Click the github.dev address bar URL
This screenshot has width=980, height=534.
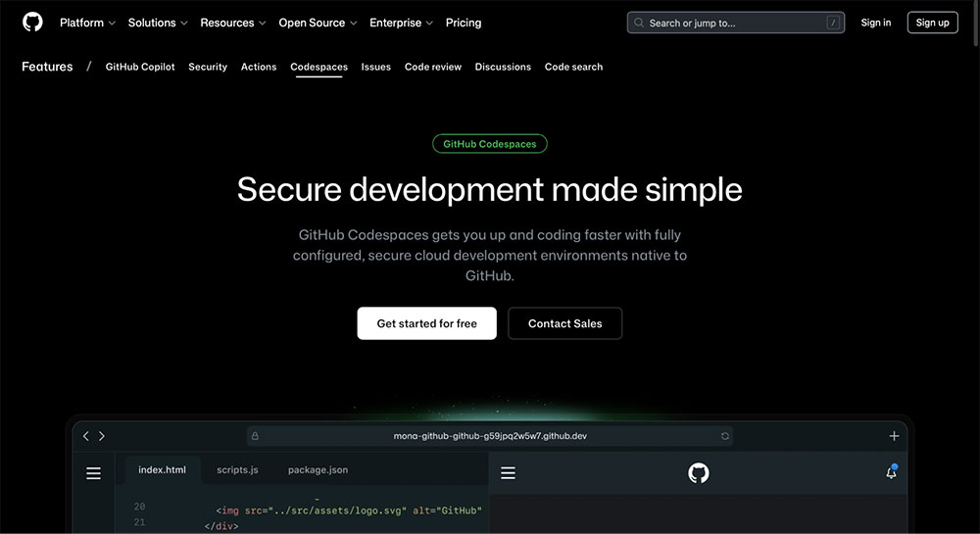[x=489, y=436]
